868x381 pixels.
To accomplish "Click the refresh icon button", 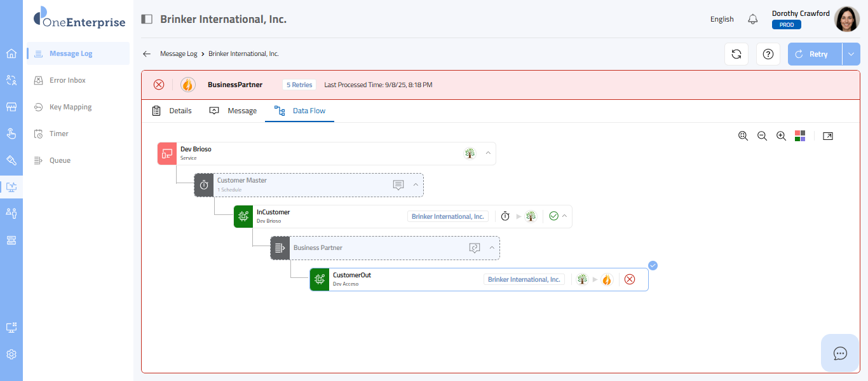I will coord(736,54).
